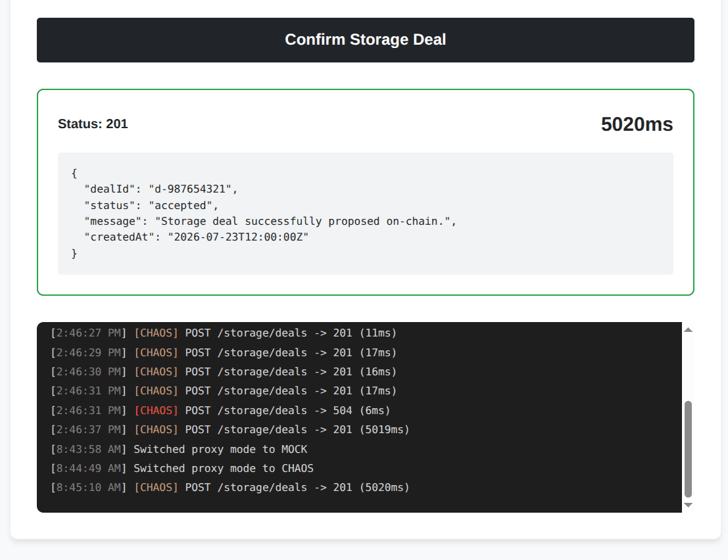Click the "message" JSON line about on-chain proposal
This screenshot has width=728, height=560.
click(270, 222)
